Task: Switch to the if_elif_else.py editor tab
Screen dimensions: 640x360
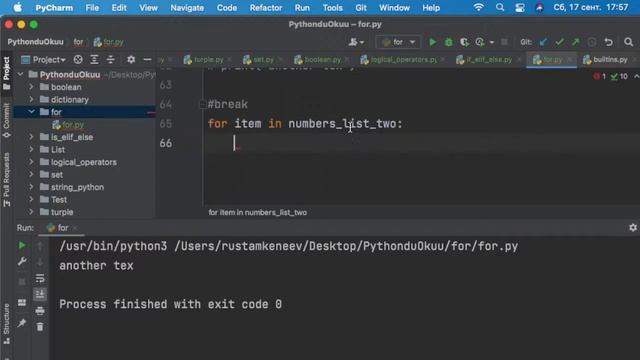Action: click(x=489, y=60)
